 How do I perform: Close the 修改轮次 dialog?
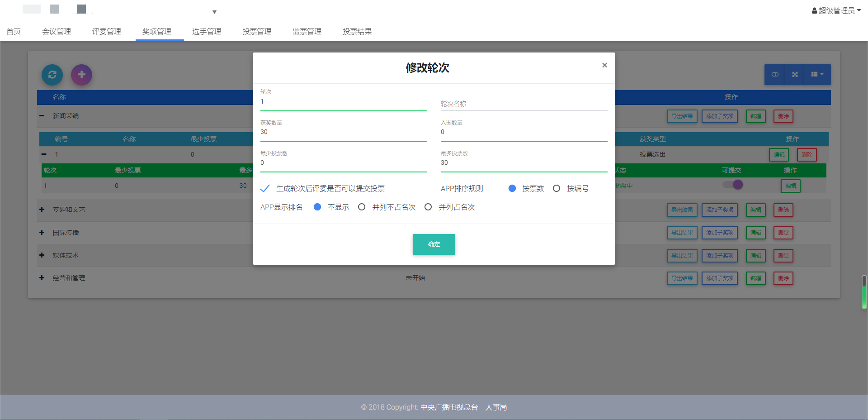(x=604, y=65)
